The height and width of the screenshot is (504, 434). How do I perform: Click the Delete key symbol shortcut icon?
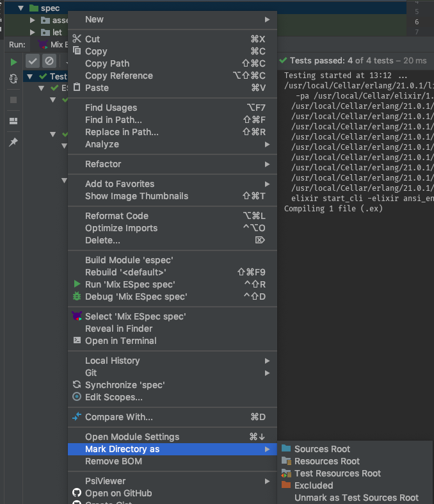[x=260, y=240]
